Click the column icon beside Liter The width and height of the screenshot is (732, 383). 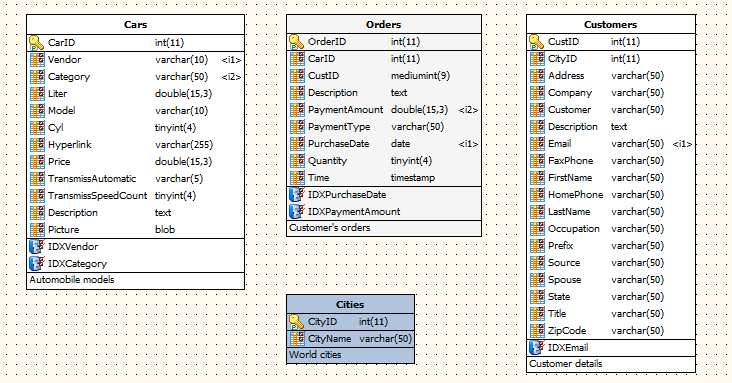pos(37,94)
